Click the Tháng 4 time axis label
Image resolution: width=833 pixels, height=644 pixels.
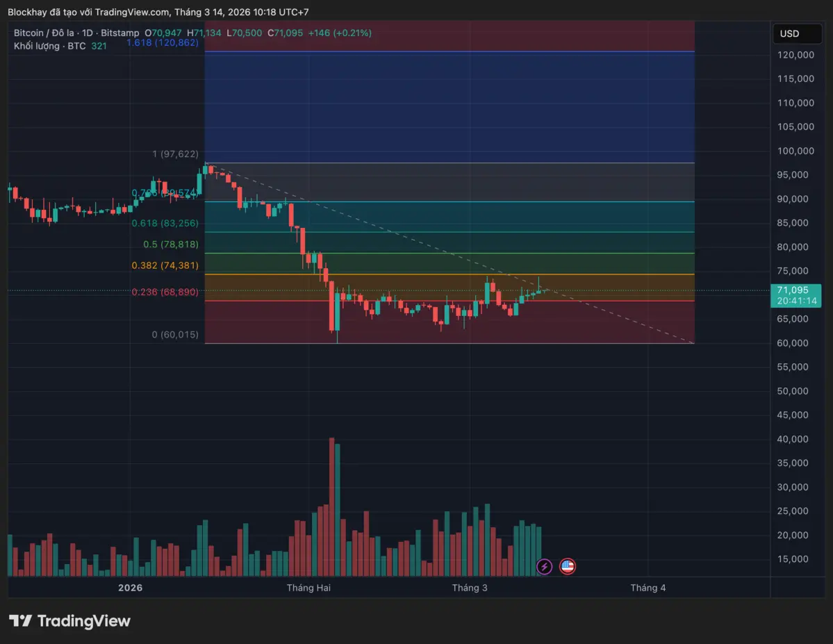(x=648, y=588)
